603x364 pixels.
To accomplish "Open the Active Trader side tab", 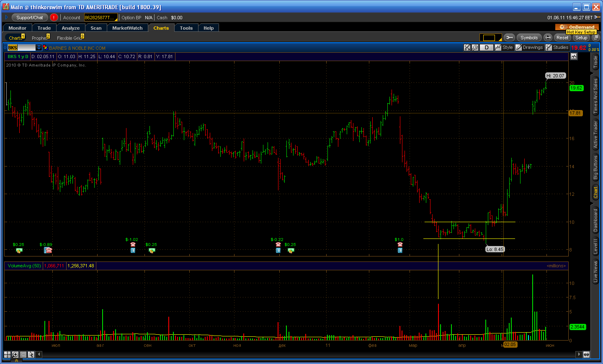I will (x=595, y=134).
